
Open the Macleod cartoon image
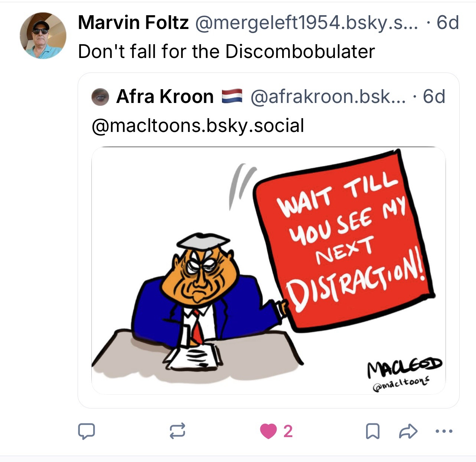[x=268, y=271]
